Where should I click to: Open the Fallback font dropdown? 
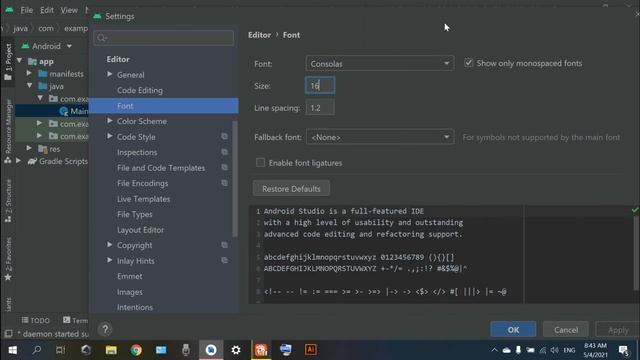click(380, 137)
